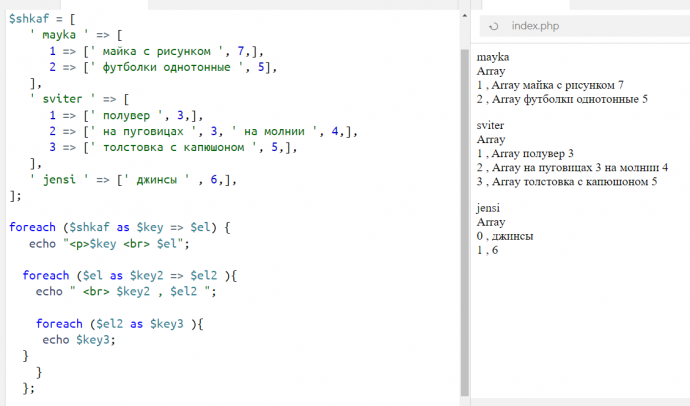The height and width of the screenshot is (406, 690).
Task: Click the 'foreach ($el2 as $key3)' line
Action: [x=119, y=324]
